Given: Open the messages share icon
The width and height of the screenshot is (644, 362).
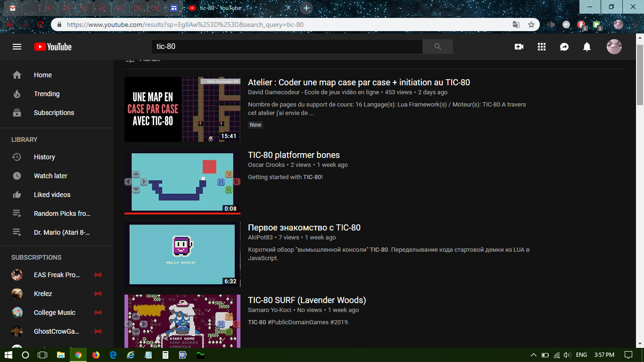Looking at the screenshot, I should pos(564,47).
